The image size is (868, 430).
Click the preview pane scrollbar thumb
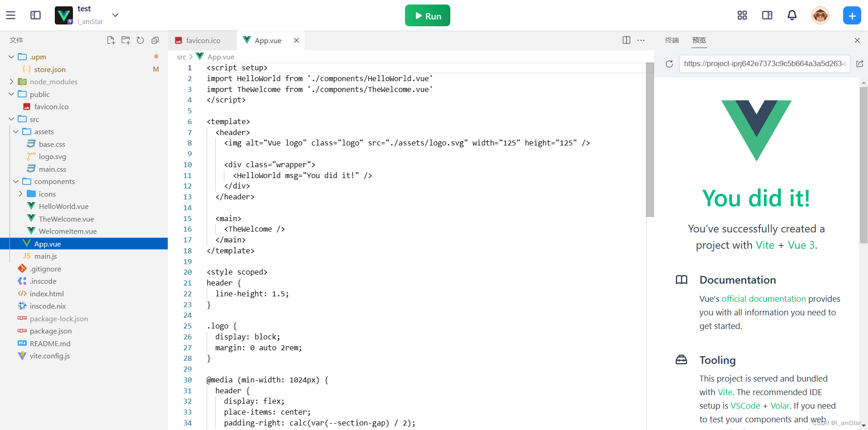(x=863, y=165)
